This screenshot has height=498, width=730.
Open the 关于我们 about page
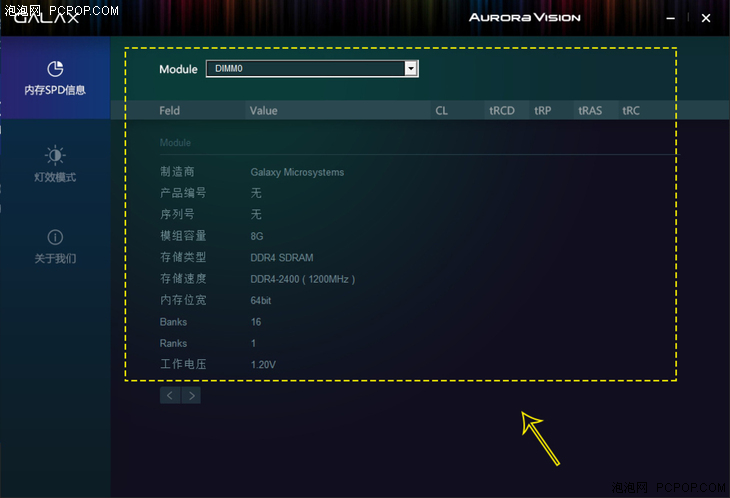point(55,245)
